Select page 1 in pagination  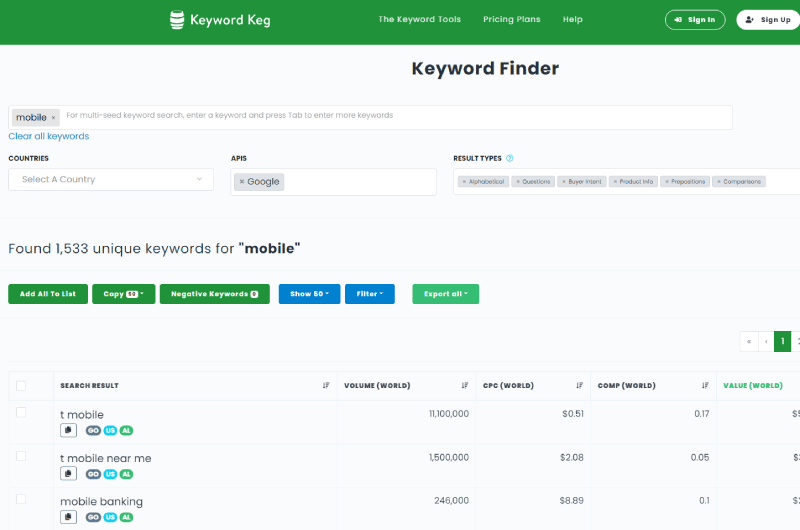point(782,342)
